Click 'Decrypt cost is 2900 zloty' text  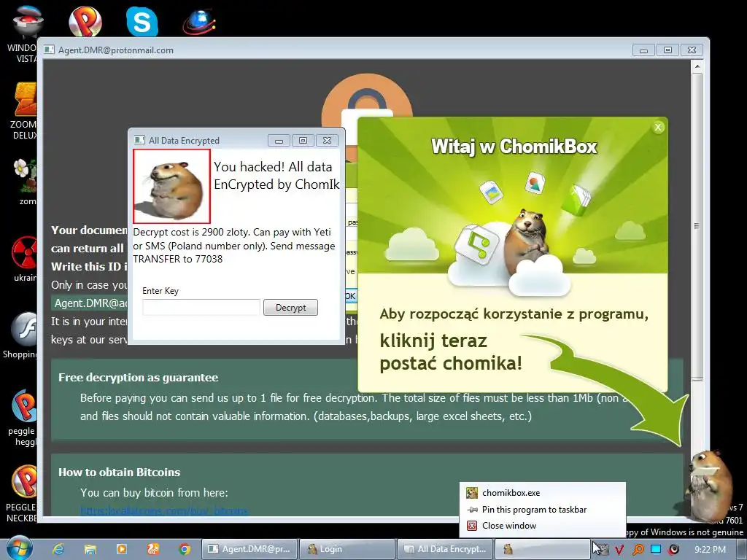click(192, 233)
